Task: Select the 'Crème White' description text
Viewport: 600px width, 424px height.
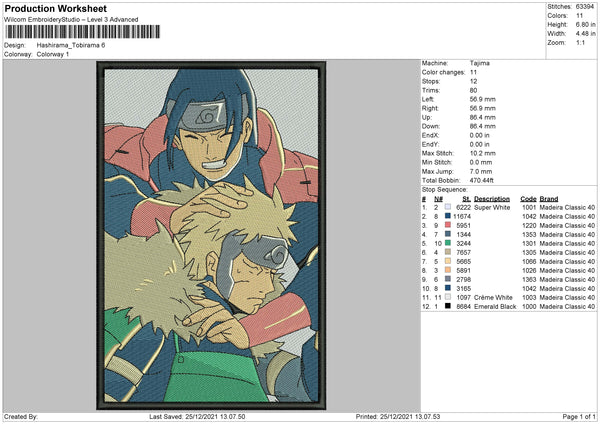Action: [x=493, y=297]
